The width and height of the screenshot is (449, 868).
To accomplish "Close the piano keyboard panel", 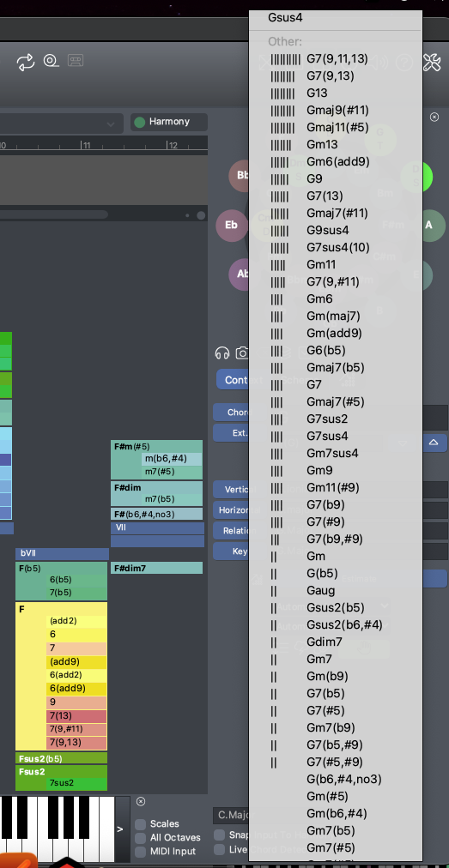I will (x=141, y=802).
